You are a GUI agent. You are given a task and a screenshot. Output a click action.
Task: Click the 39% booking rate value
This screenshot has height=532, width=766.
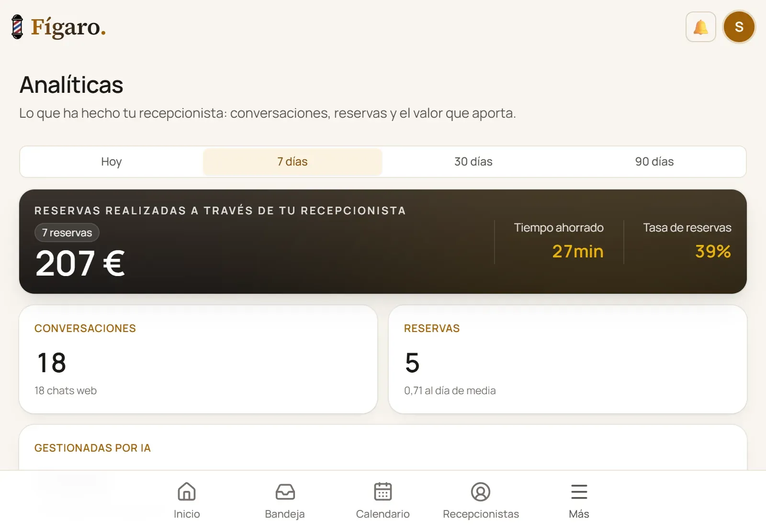(x=713, y=251)
